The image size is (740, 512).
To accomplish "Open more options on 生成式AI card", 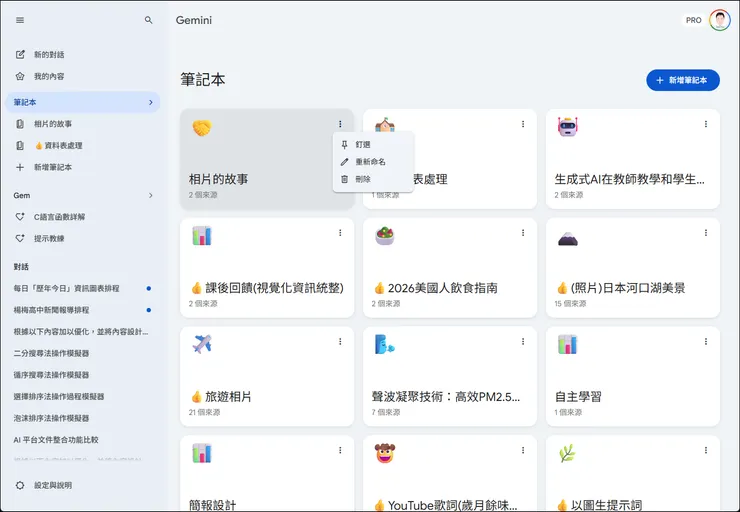I will pos(706,124).
